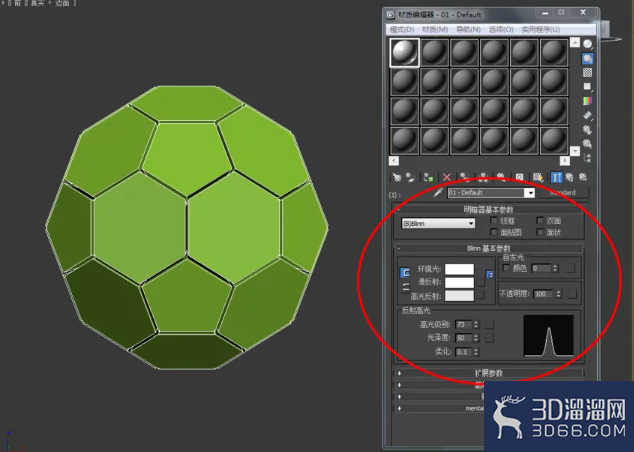Toggle Show Shaded Material in Viewport icon
This screenshot has width=634, height=452.
tap(537, 177)
